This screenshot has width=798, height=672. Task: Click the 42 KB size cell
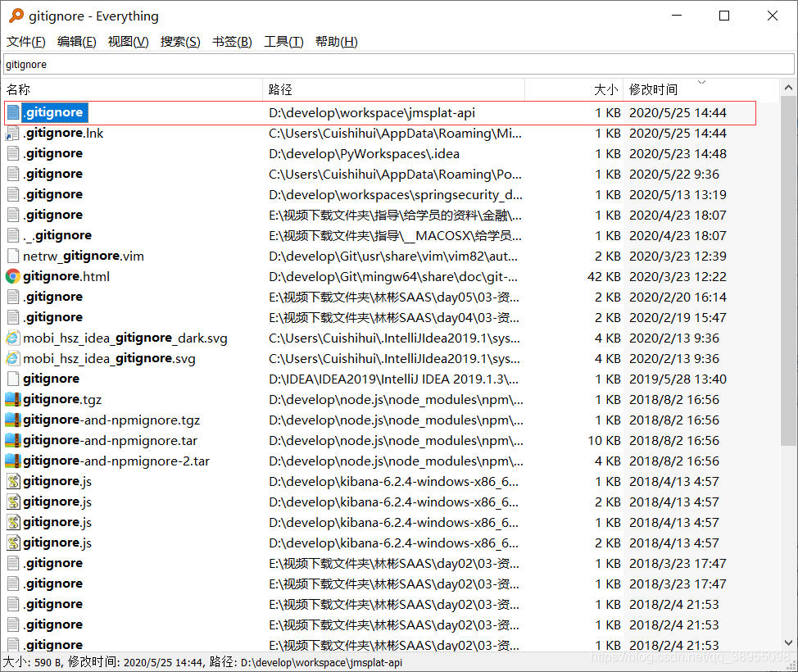(x=604, y=276)
